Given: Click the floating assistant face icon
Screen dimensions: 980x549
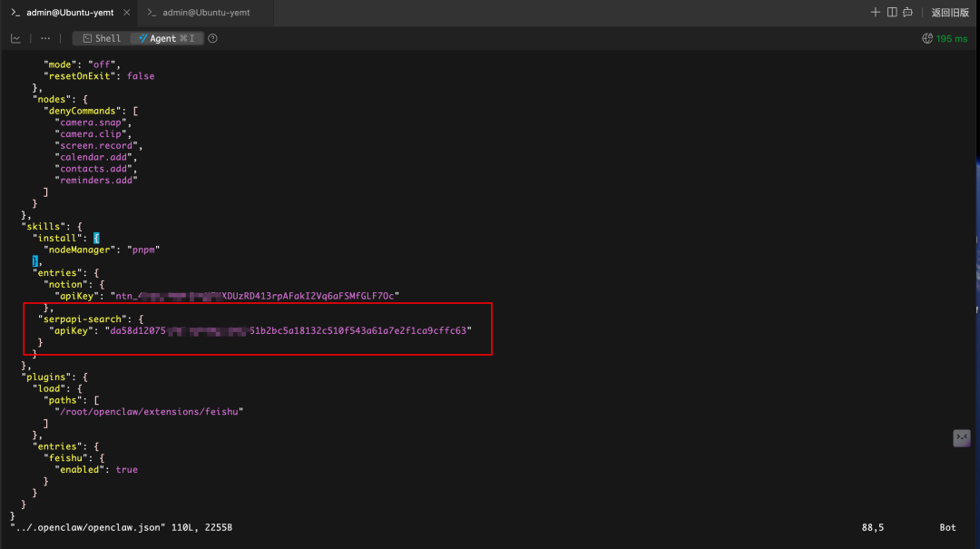Looking at the screenshot, I should [962, 438].
